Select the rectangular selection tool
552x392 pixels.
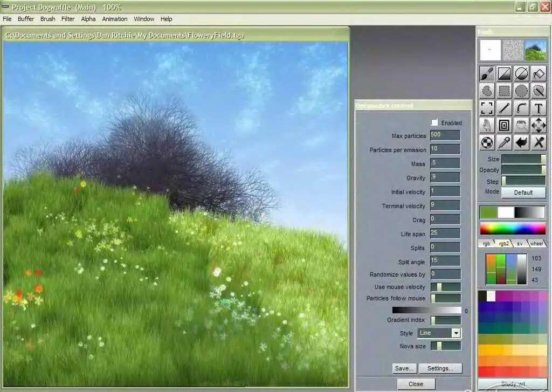(504, 91)
